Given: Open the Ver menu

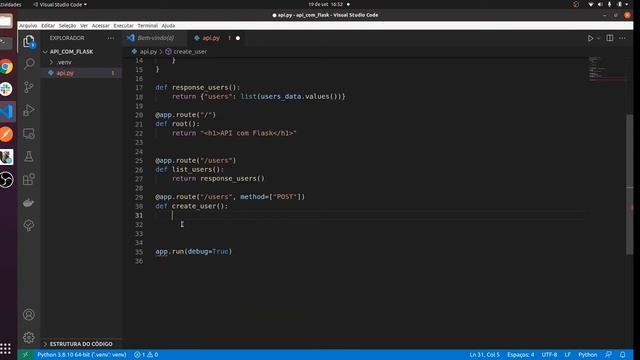Looking at the screenshot, I should click(84, 26).
